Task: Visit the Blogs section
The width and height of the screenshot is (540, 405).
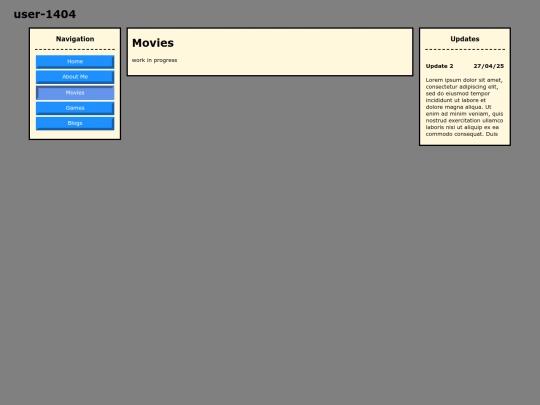Action: point(75,123)
